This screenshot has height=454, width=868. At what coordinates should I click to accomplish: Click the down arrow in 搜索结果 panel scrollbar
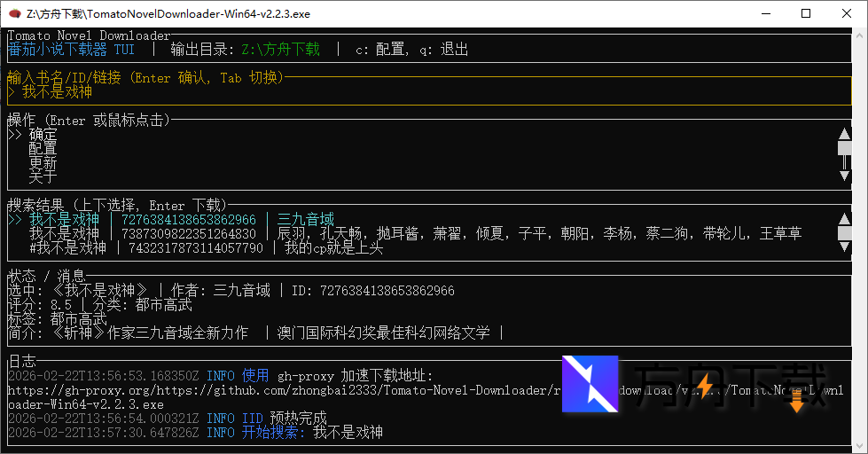[844, 248]
